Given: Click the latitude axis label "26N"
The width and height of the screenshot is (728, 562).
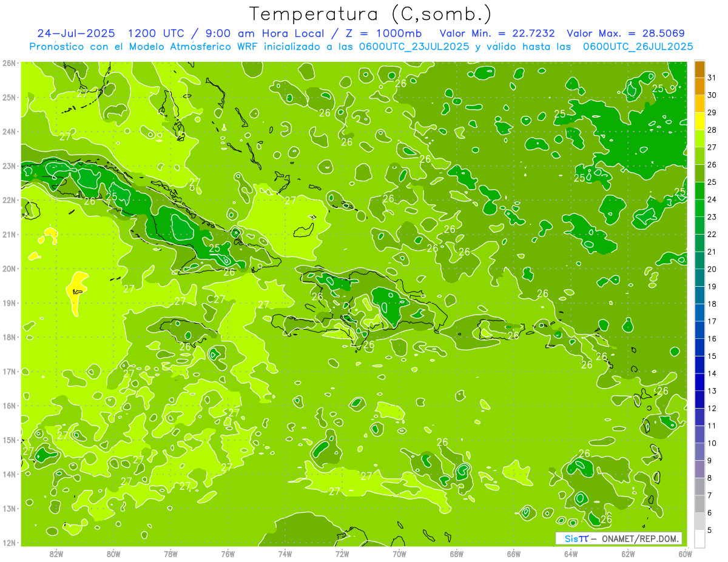Looking at the screenshot, I should pyautogui.click(x=8, y=63).
